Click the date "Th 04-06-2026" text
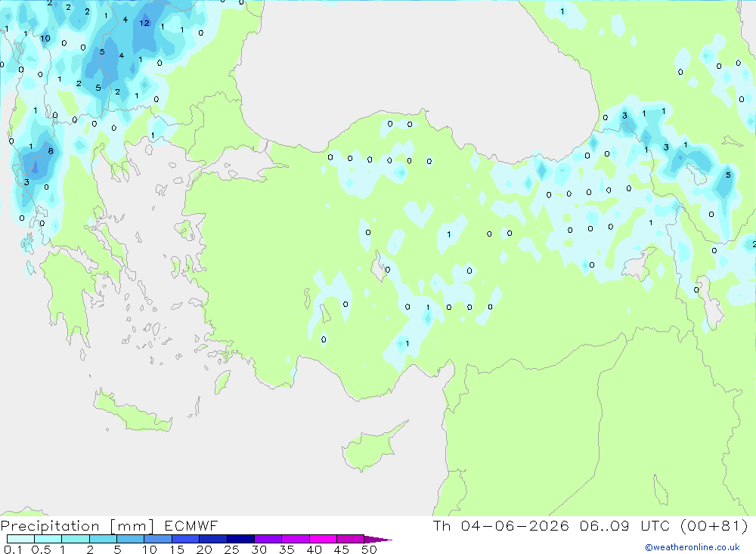Image resolution: width=756 pixels, height=554 pixels. tap(501, 526)
